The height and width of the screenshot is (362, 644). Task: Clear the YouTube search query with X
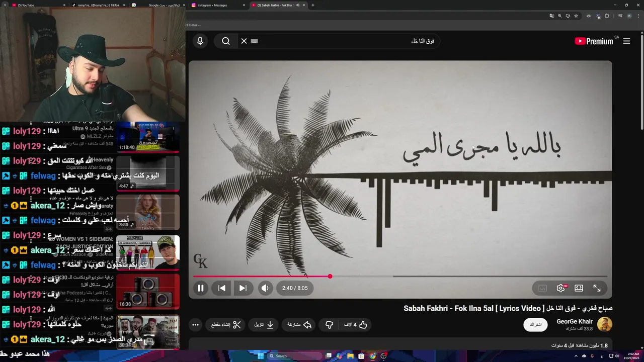tap(244, 41)
